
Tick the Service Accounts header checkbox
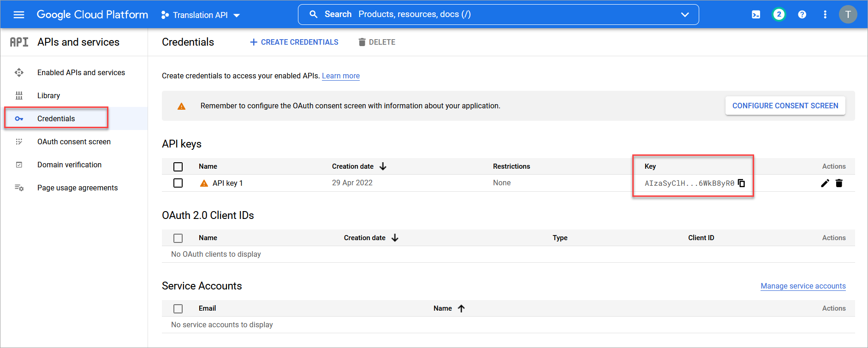point(178,308)
